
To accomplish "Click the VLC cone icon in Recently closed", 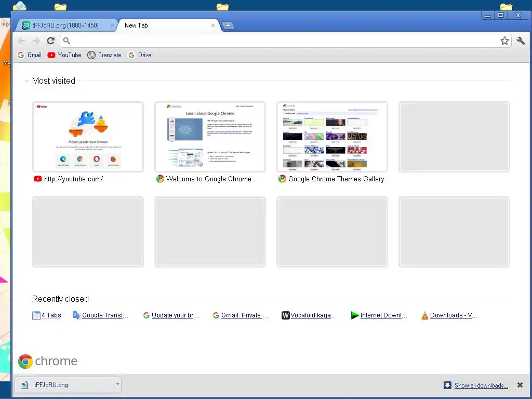I will point(425,315).
